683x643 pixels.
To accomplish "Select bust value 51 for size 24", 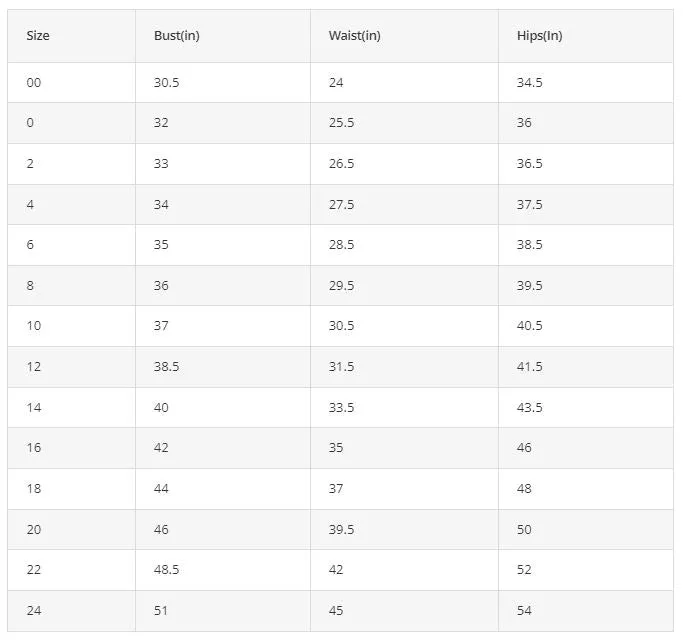I will [x=161, y=611].
